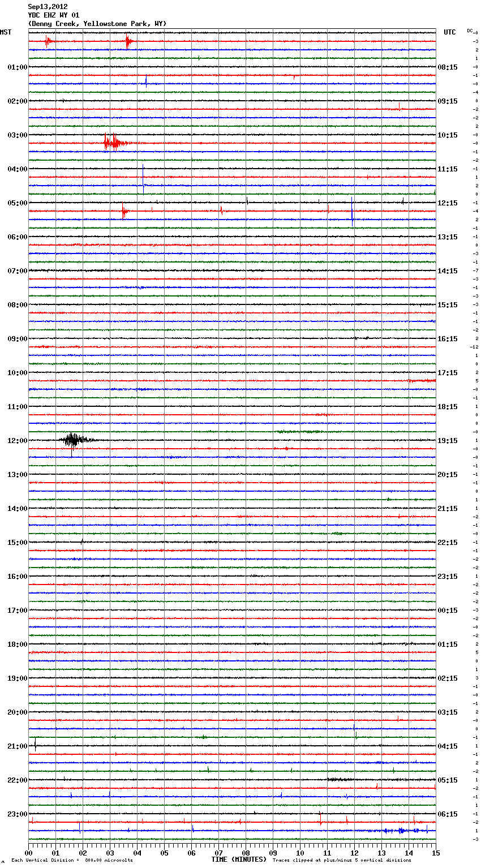Select the 23:00 MST time label

18,814
